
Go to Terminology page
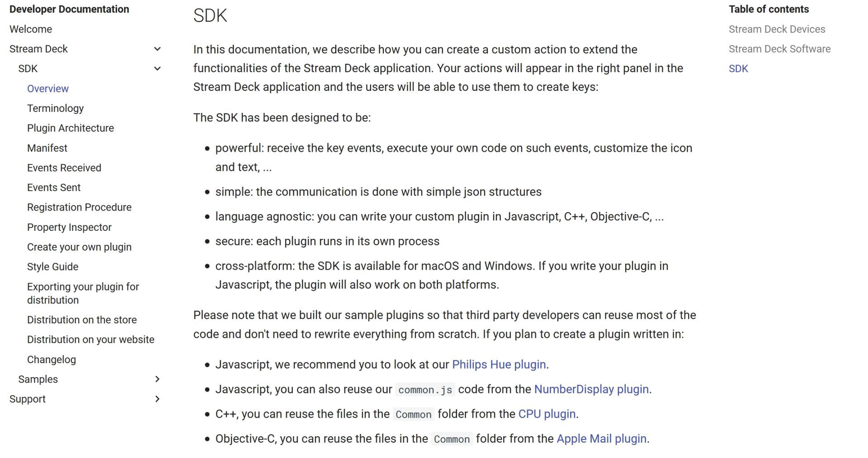pyautogui.click(x=55, y=108)
